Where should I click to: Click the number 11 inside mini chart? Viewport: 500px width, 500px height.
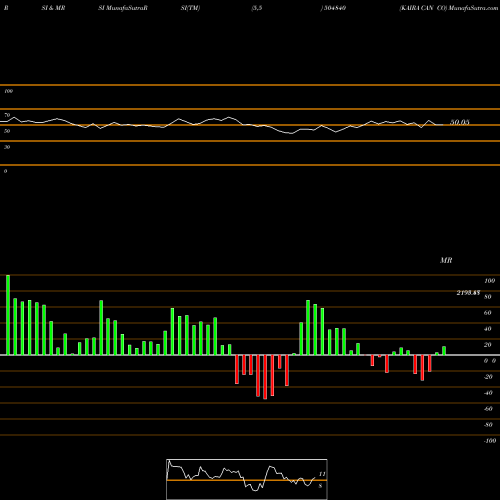point(322,474)
